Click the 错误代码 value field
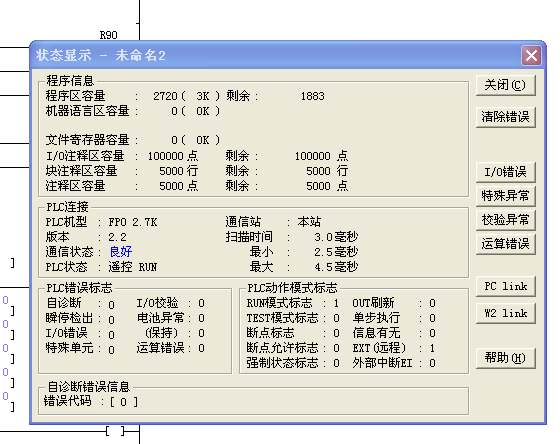This screenshot has width=560, height=444. point(124,402)
